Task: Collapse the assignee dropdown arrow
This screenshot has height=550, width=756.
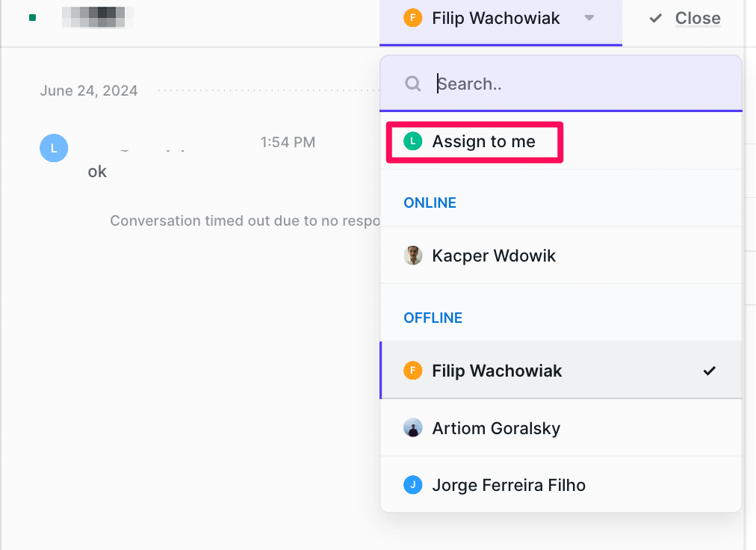Action: point(589,18)
